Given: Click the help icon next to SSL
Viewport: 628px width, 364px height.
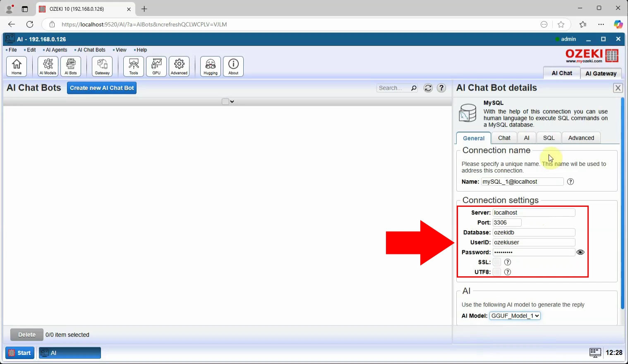Looking at the screenshot, I should click(x=508, y=262).
